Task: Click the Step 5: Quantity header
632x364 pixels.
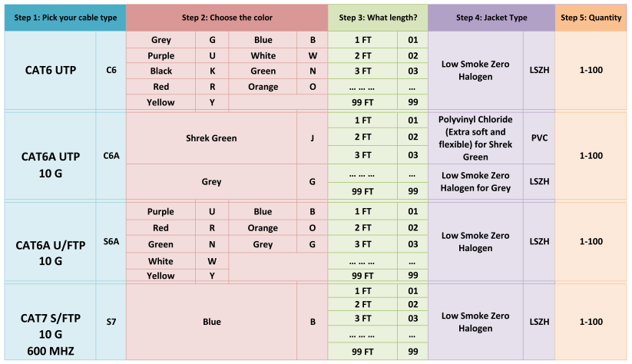Action: click(x=591, y=18)
